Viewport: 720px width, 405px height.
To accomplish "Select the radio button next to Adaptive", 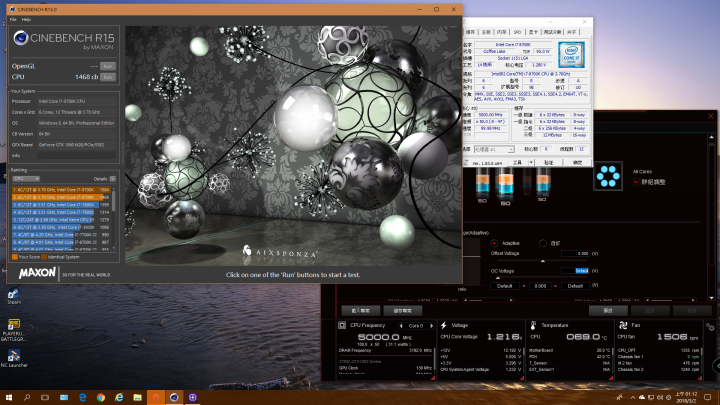I will pyautogui.click(x=543, y=243).
